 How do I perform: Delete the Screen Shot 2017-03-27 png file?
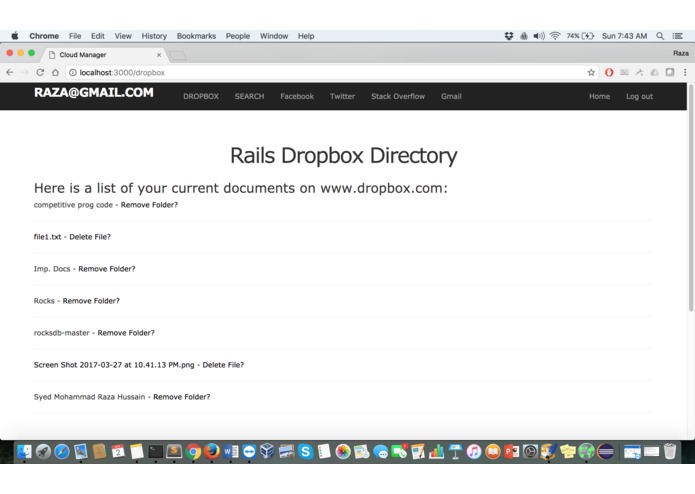pyautogui.click(x=223, y=365)
